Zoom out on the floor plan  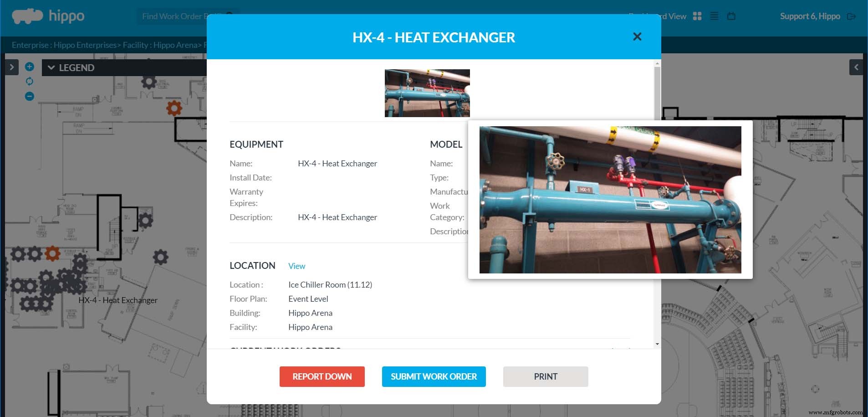(29, 96)
